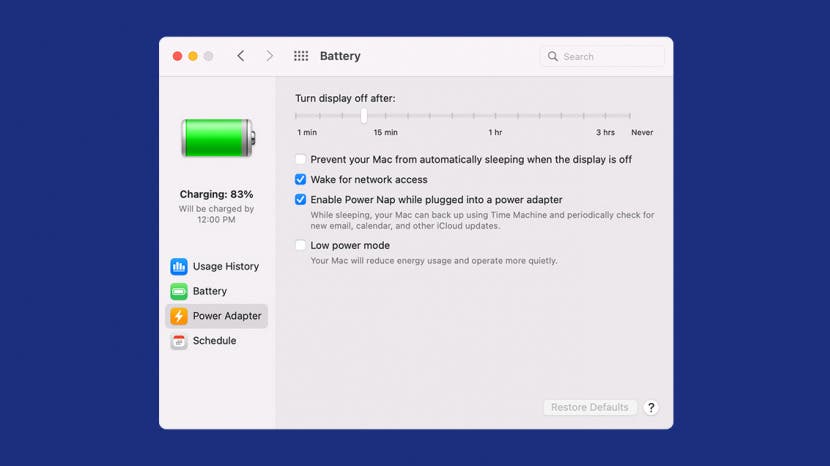Click the Charging: 83% status text

click(x=216, y=194)
